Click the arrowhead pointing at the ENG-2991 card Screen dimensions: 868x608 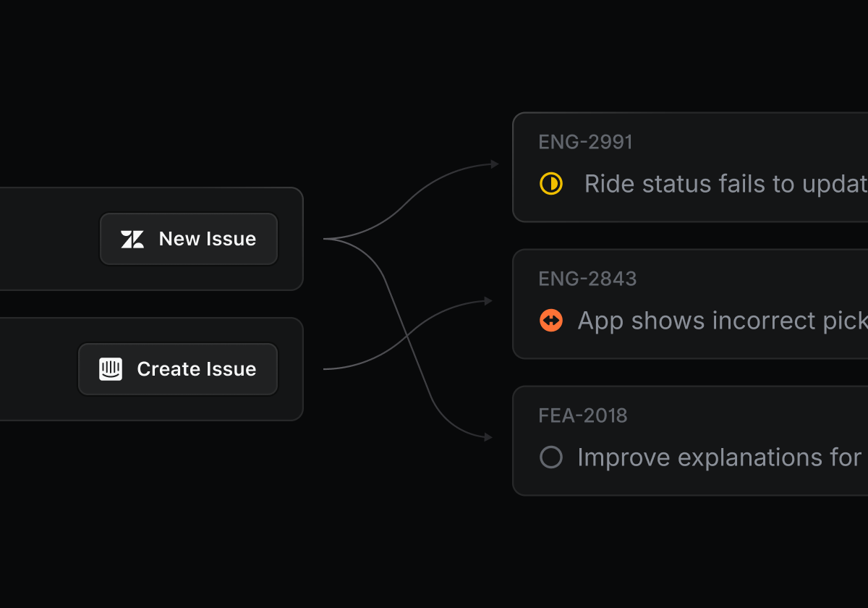click(495, 164)
